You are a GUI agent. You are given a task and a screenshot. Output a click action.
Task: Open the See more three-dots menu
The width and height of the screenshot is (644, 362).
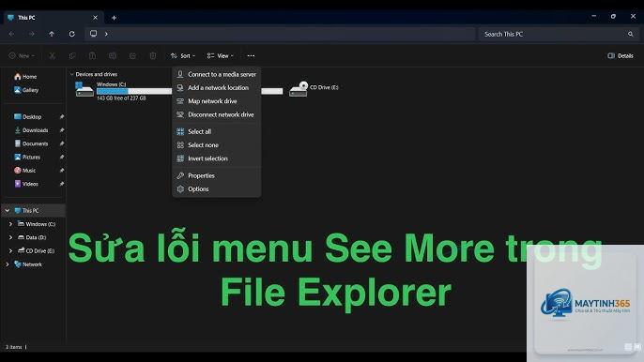point(251,56)
